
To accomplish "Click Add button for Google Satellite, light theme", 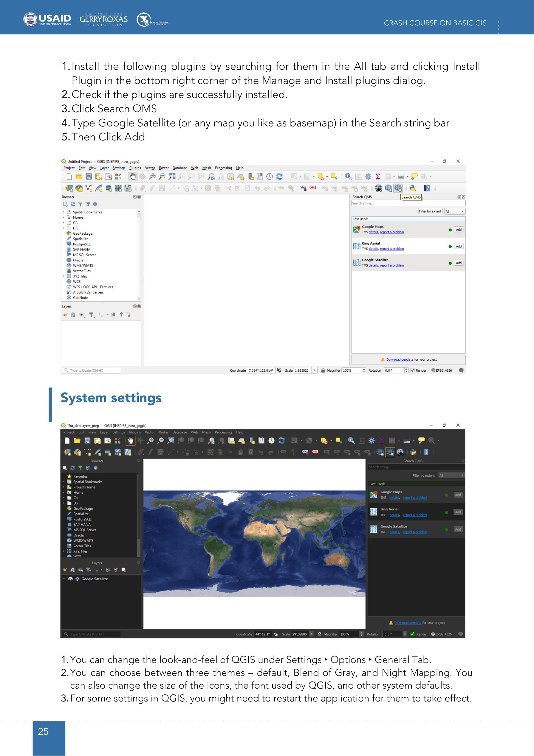I will [x=459, y=263].
